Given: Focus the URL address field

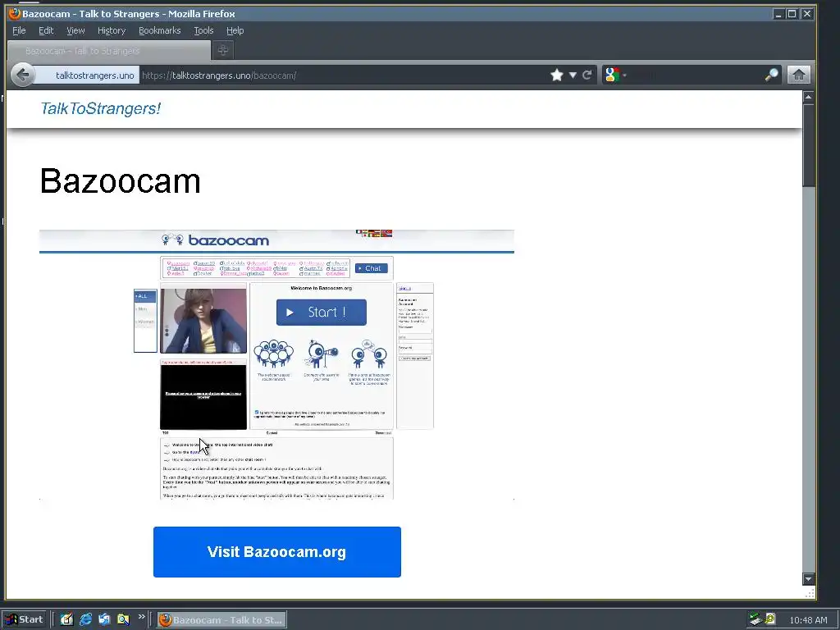Looking at the screenshot, I should [343, 75].
